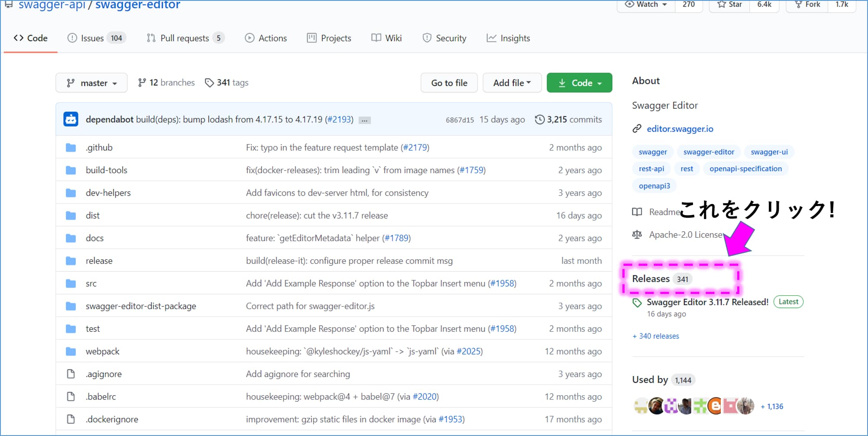Click the build-tools folder icon
This screenshot has height=436, width=868.
coord(71,170)
